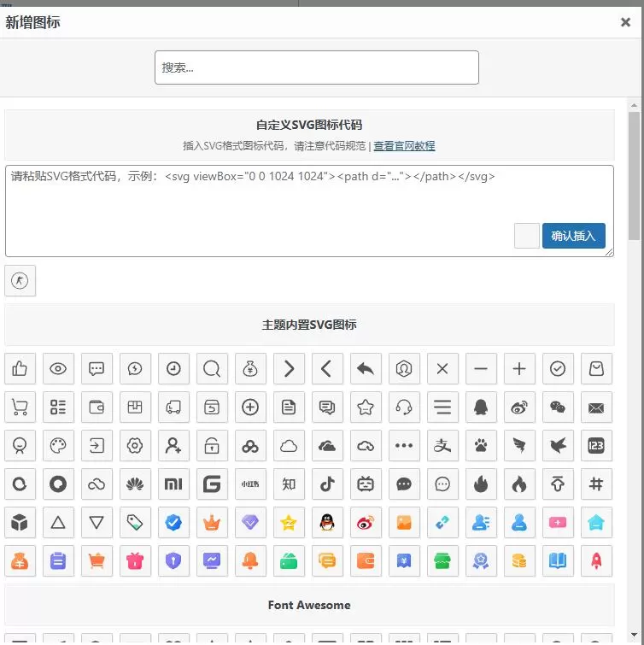Select the black QQ penguin icon

pos(481,408)
